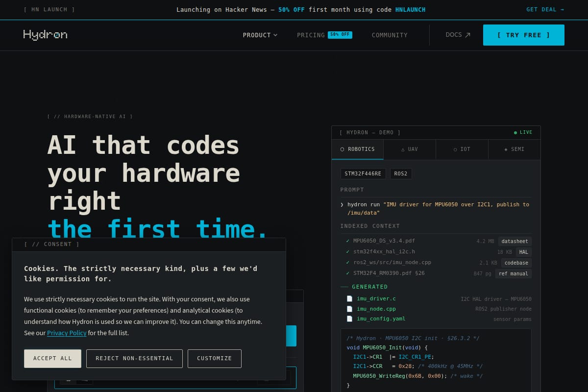Open the Privacy Policy link
Viewport: 588px width, 392px height.
[x=67, y=333]
